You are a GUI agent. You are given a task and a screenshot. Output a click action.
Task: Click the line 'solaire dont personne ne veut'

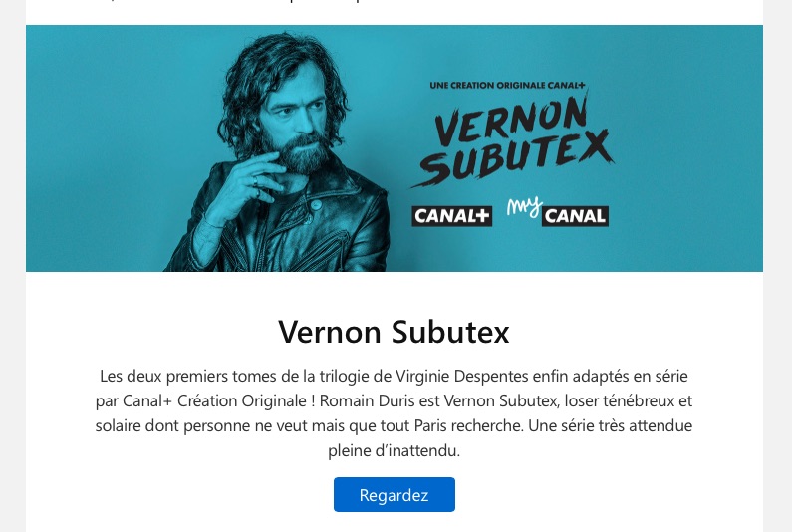point(394,426)
